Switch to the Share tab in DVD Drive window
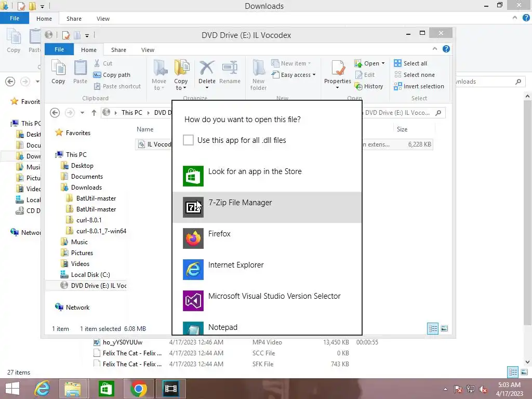This screenshot has width=532, height=399. (118, 49)
